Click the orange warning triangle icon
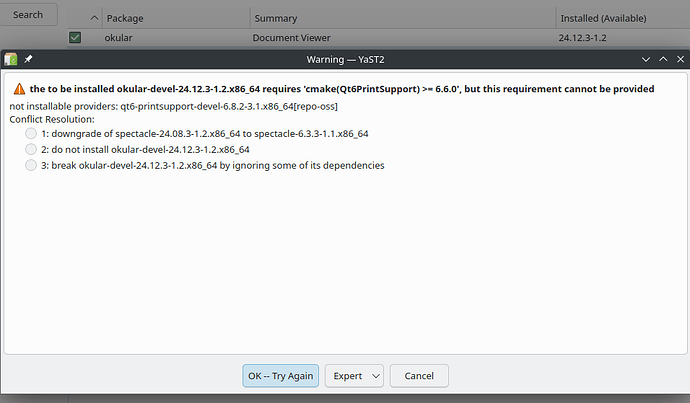The image size is (690, 403). click(19, 89)
